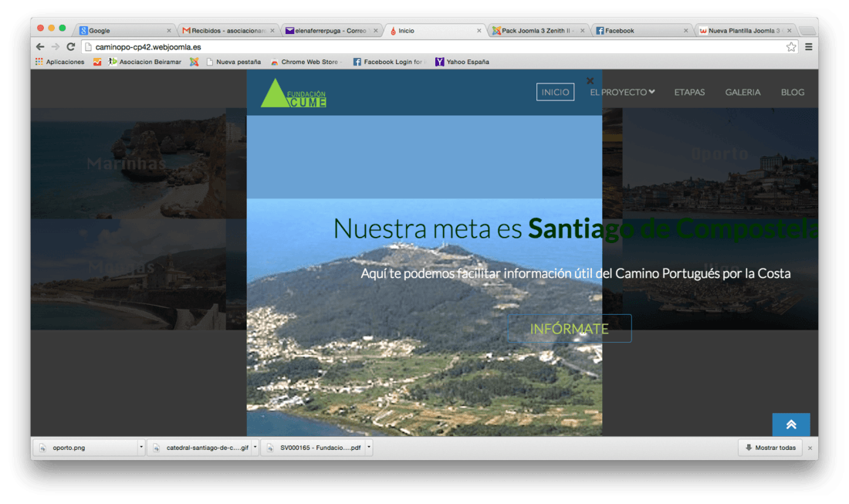Bookmark this page with the star icon
The image size is (849, 504).
coord(791,47)
